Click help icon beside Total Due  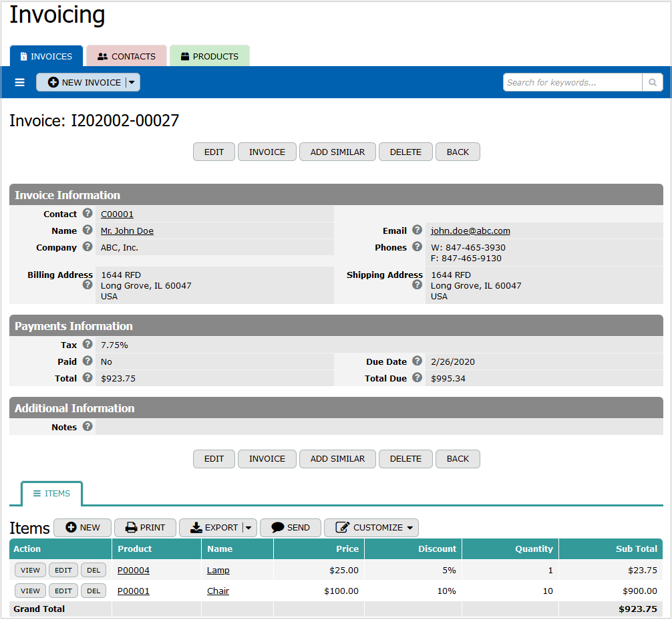coord(417,378)
